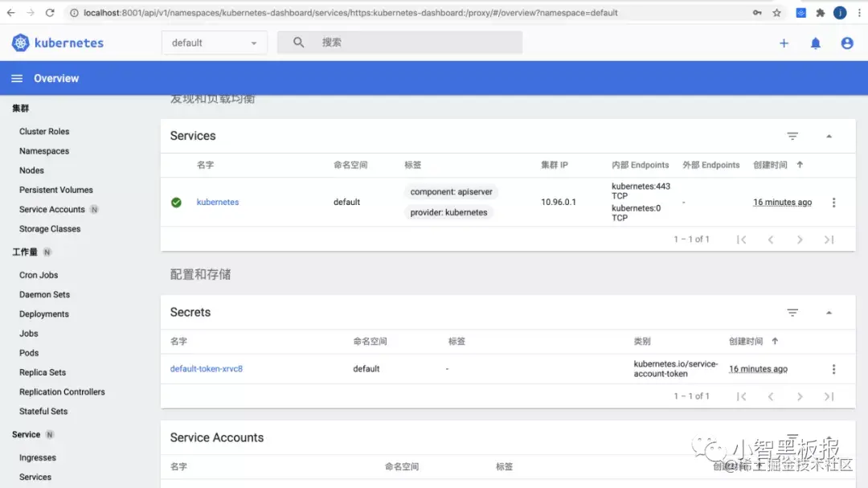Click Secrets sort arrow beside 创建时间
The height and width of the screenshot is (488, 868).
[775, 341]
